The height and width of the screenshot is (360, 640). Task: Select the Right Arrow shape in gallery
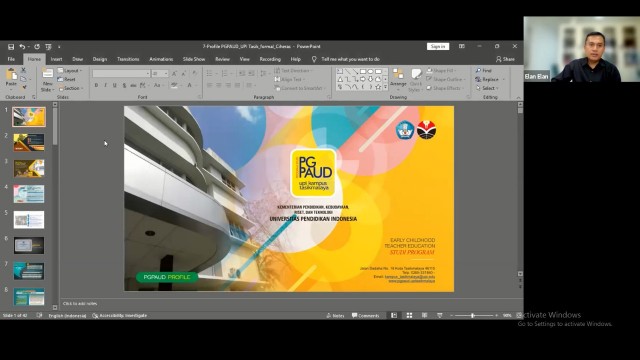362,79
